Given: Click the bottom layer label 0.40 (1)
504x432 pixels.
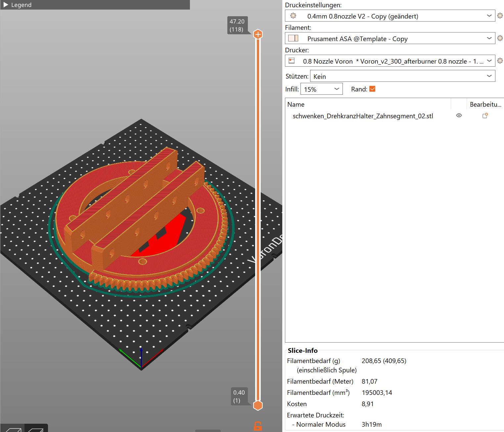Looking at the screenshot, I should (239, 397).
